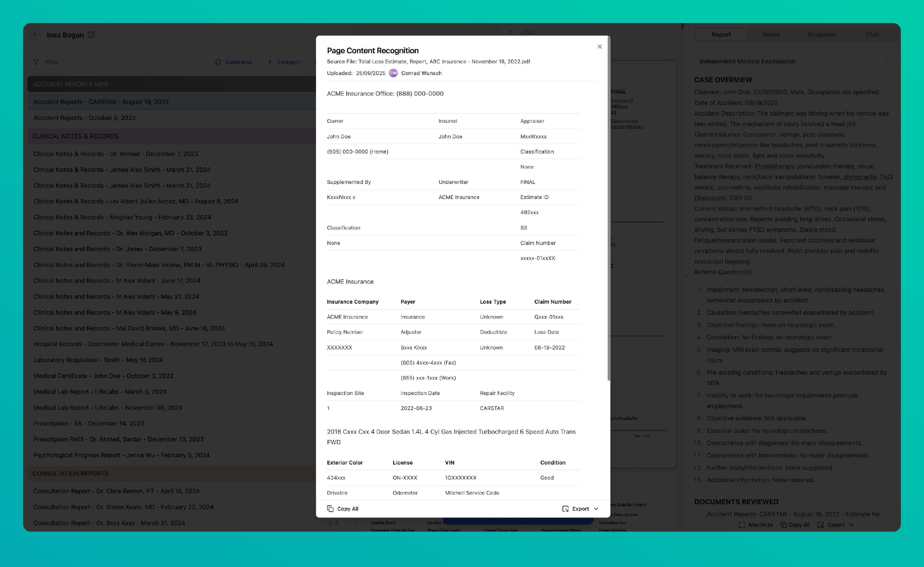Add a new Category via plus icon
This screenshot has width=924, height=567.
pyautogui.click(x=269, y=62)
